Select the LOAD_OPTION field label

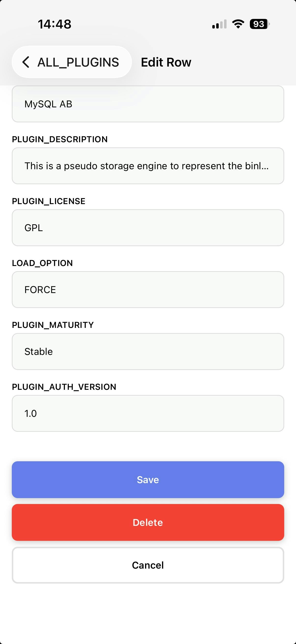pyautogui.click(x=42, y=263)
